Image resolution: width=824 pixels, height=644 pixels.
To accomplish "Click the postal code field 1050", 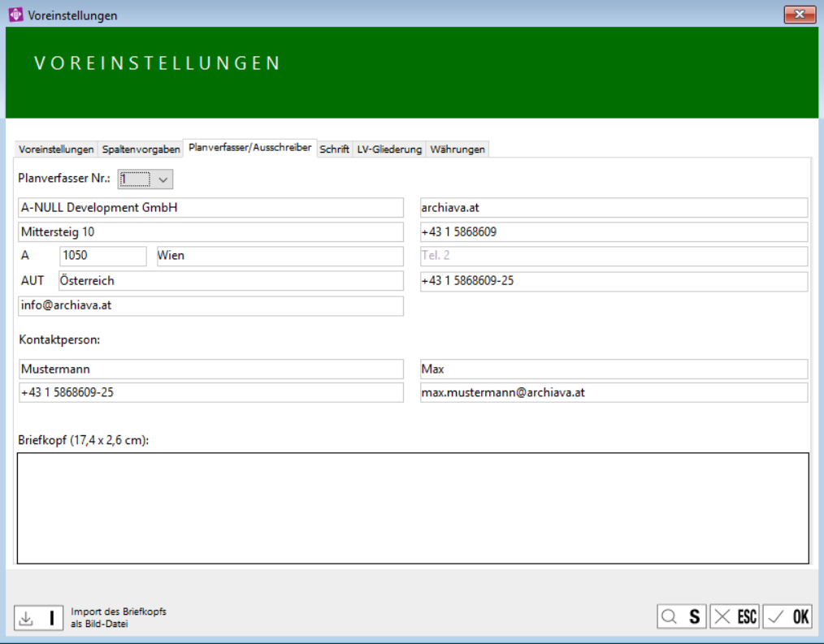I will (103, 256).
